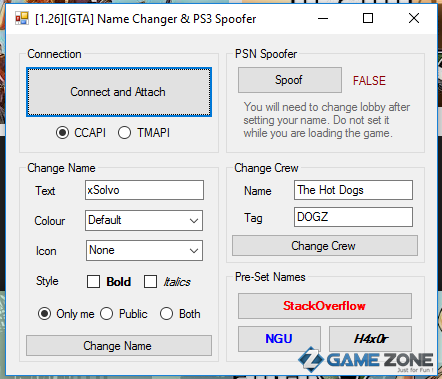Choose the H4x0r pre-set name
Viewport: 442px width, 379px height.
tap(370, 339)
